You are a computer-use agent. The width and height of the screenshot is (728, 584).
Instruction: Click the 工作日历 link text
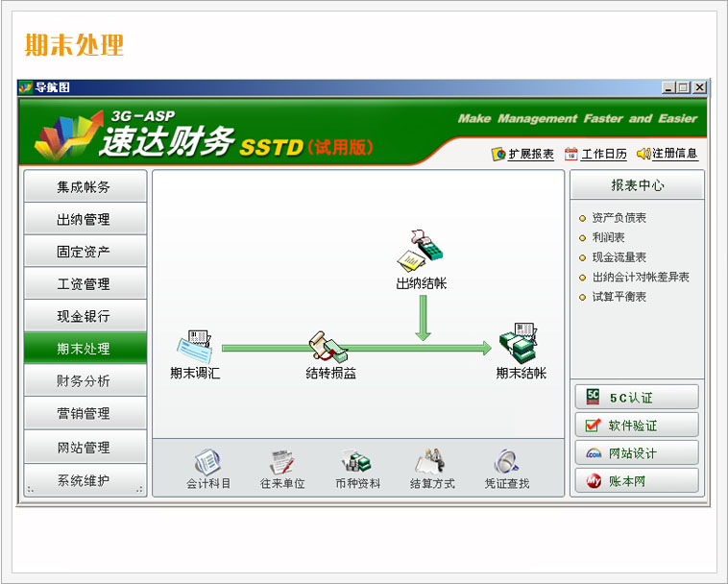604,154
